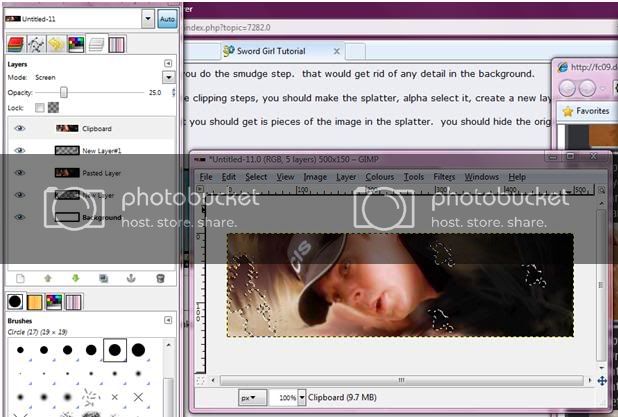Anchor the floating layer
The image size is (618, 417).
[132, 278]
